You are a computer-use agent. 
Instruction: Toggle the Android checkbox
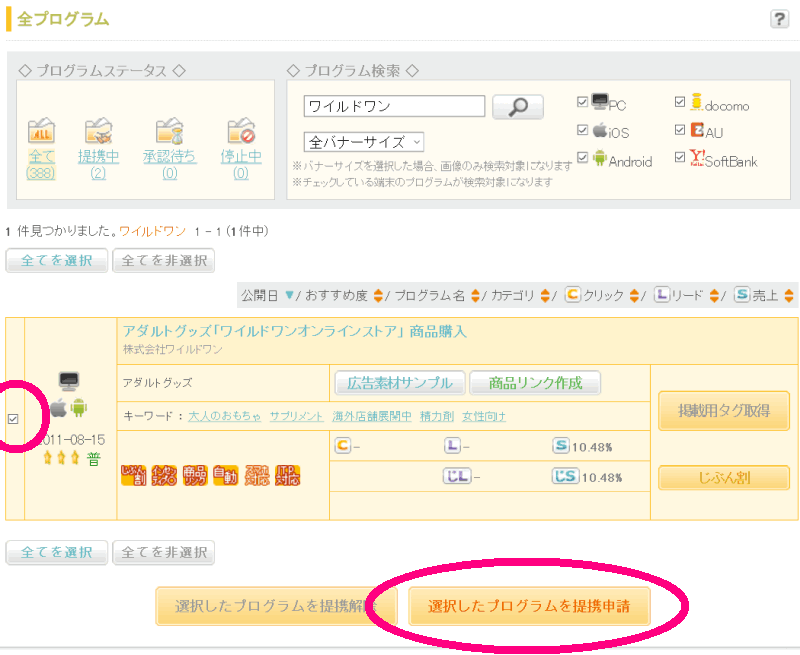pyautogui.click(x=582, y=157)
